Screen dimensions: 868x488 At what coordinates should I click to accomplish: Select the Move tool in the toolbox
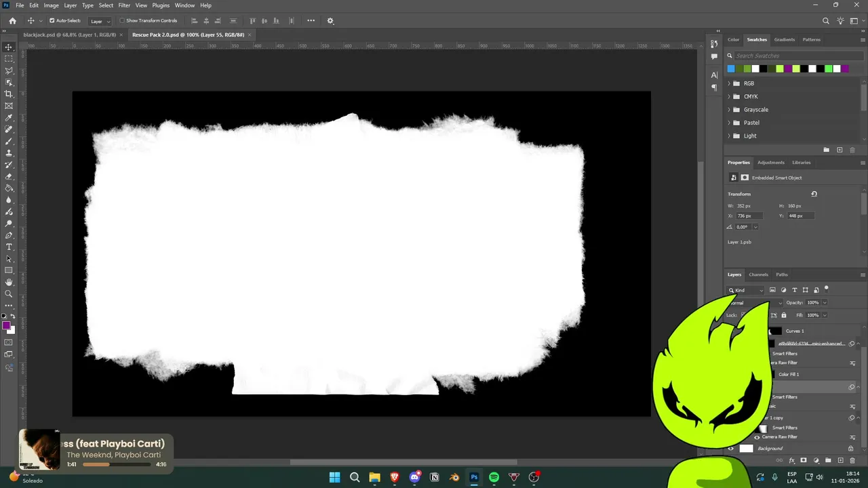(x=9, y=47)
